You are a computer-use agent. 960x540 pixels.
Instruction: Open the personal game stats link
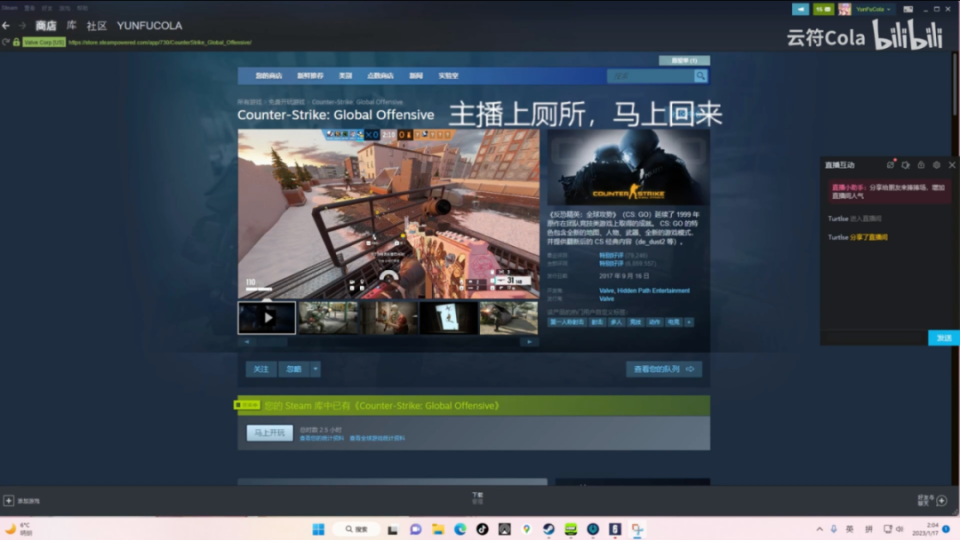tap(321, 438)
